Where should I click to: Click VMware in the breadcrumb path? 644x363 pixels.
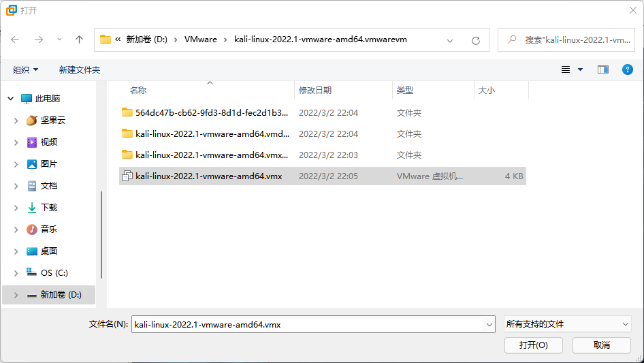[200, 40]
